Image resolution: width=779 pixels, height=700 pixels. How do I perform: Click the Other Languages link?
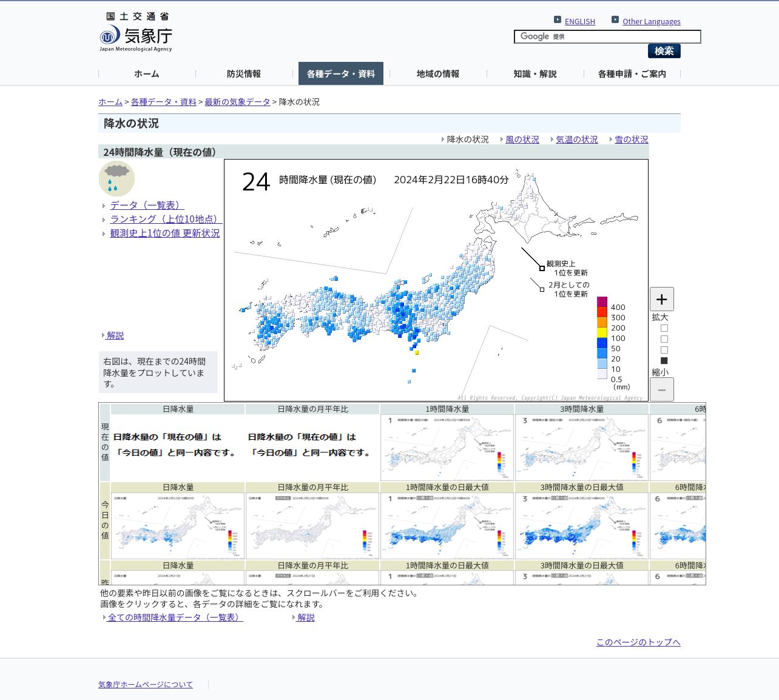(x=652, y=21)
